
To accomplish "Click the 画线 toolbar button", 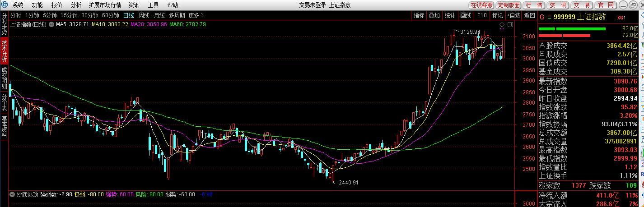I will pyautogui.click(x=466, y=15).
